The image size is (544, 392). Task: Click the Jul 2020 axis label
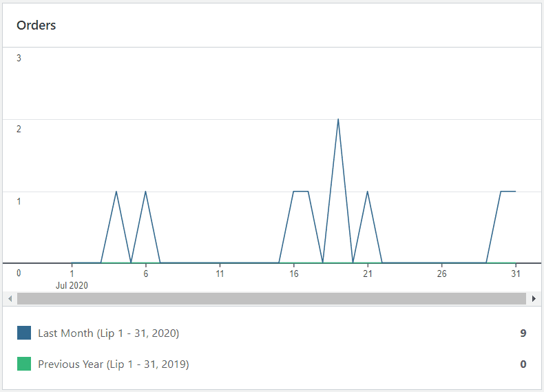point(72,285)
